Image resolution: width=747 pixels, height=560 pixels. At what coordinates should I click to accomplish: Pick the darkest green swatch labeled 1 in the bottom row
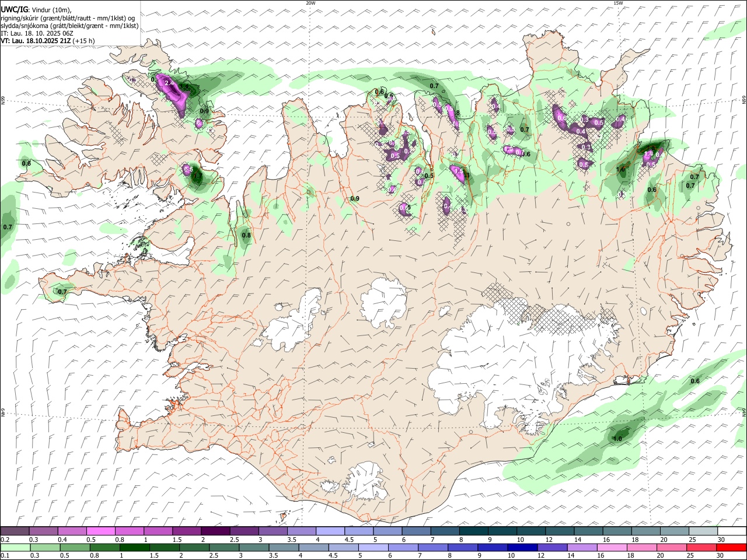tap(134, 547)
